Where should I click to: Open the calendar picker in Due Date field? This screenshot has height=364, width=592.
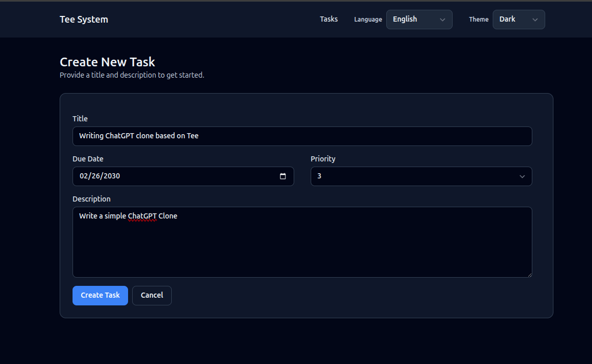[x=282, y=176]
